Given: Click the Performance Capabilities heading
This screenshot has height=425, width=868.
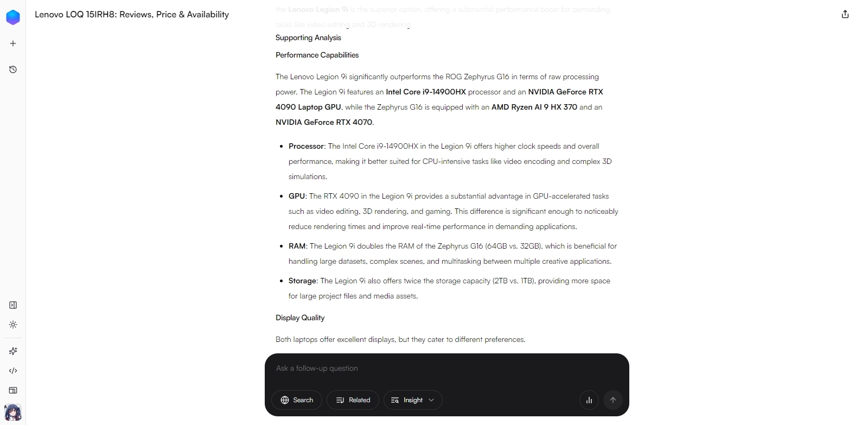Looking at the screenshot, I should [317, 55].
